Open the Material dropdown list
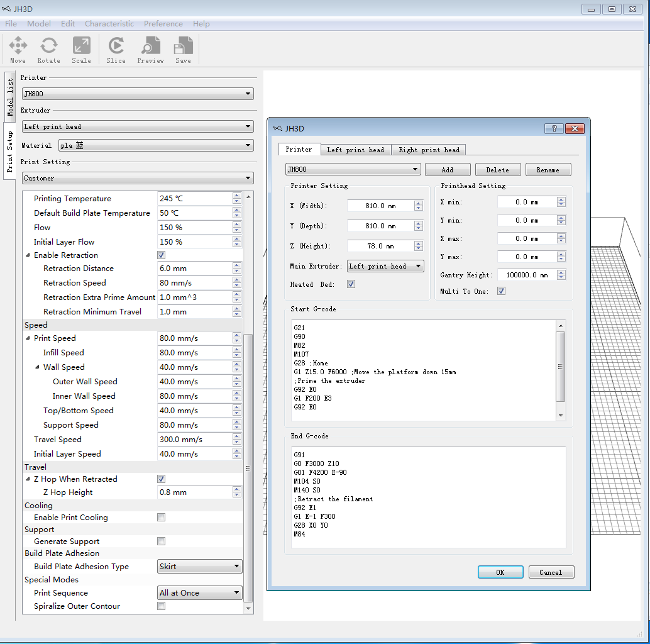Image resolution: width=650 pixels, height=644 pixels. point(156,145)
